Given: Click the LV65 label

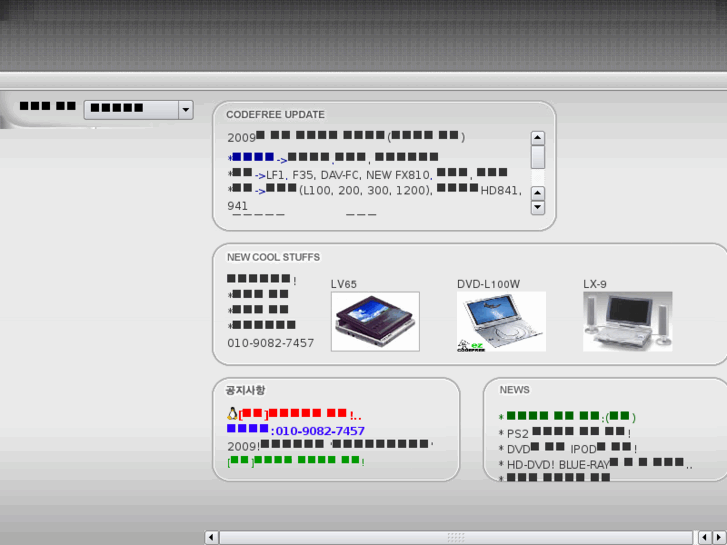Looking at the screenshot, I should (x=344, y=284).
